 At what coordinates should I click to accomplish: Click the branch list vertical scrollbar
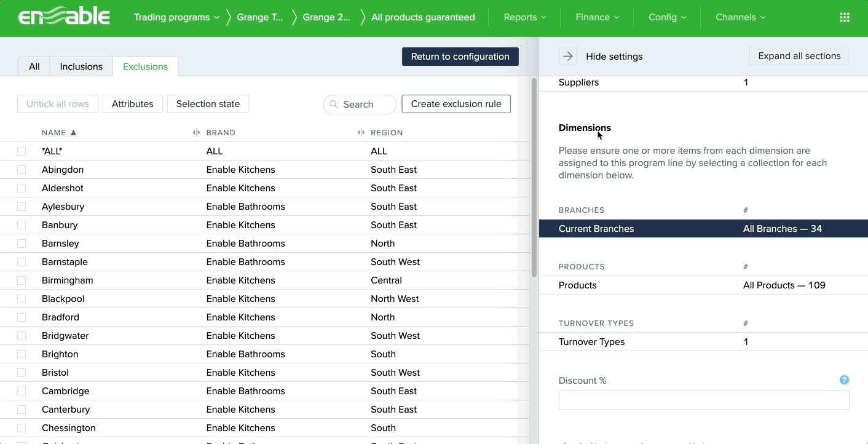534,178
